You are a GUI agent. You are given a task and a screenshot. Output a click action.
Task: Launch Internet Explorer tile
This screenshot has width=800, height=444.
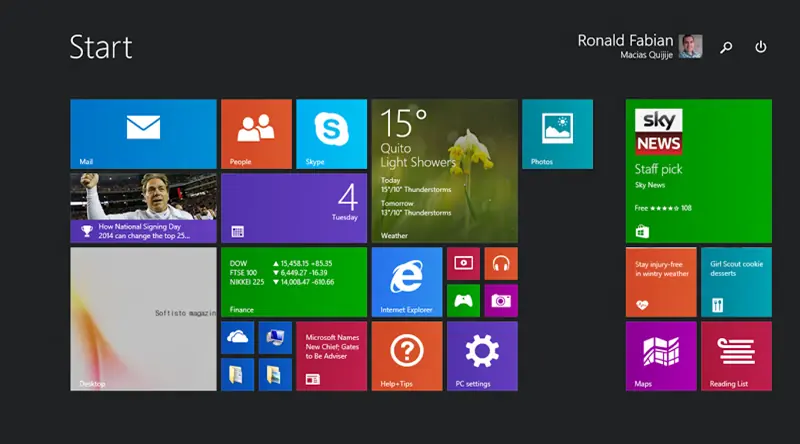tap(407, 282)
